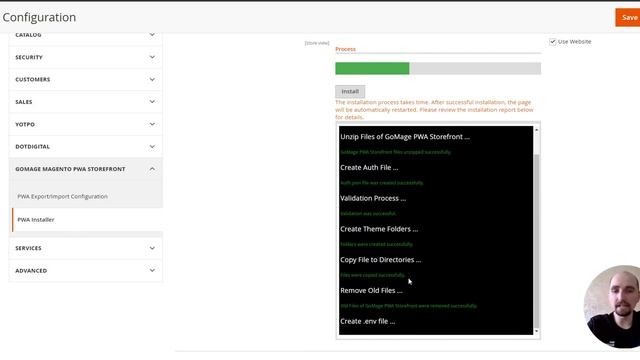This screenshot has height=360, width=640.
Task: Expand the Dotdigital section chevron
Action: (152, 147)
